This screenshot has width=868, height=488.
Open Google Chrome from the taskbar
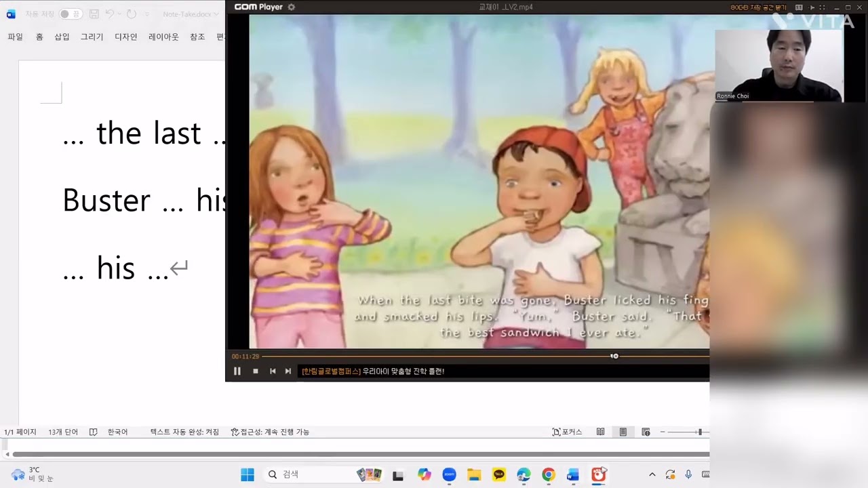tap(548, 474)
